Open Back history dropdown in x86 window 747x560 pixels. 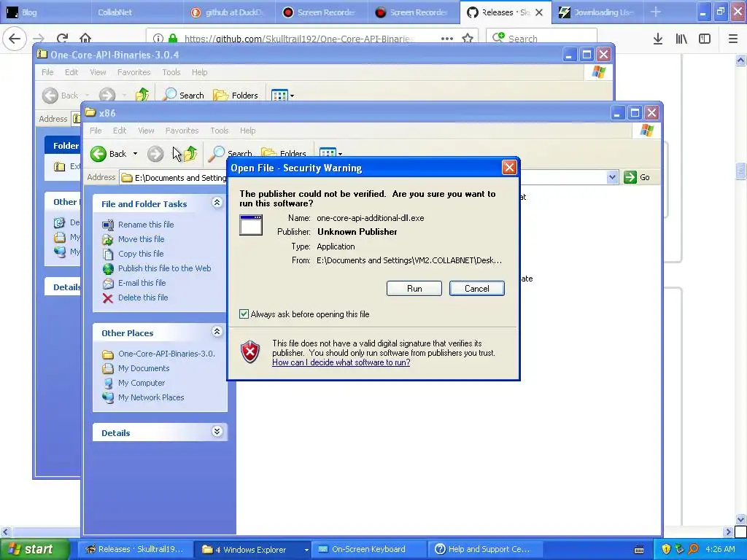point(135,154)
